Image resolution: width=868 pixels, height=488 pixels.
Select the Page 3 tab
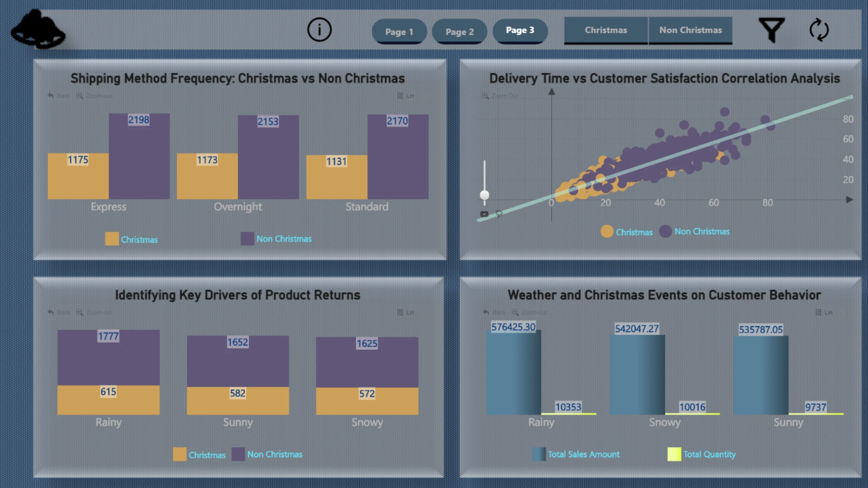click(520, 31)
